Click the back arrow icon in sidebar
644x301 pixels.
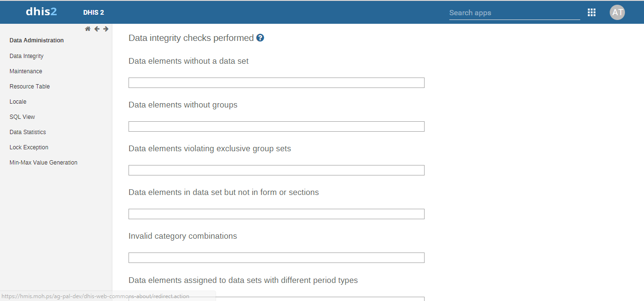point(97,29)
